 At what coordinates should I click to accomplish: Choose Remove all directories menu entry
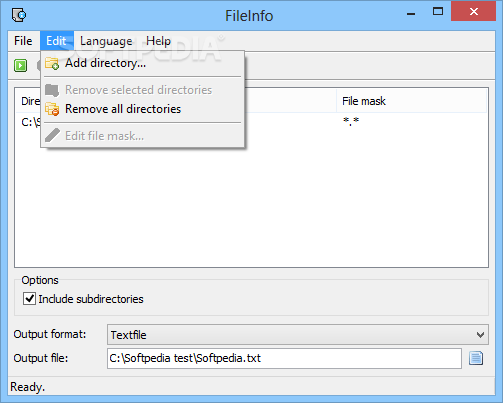(143, 109)
